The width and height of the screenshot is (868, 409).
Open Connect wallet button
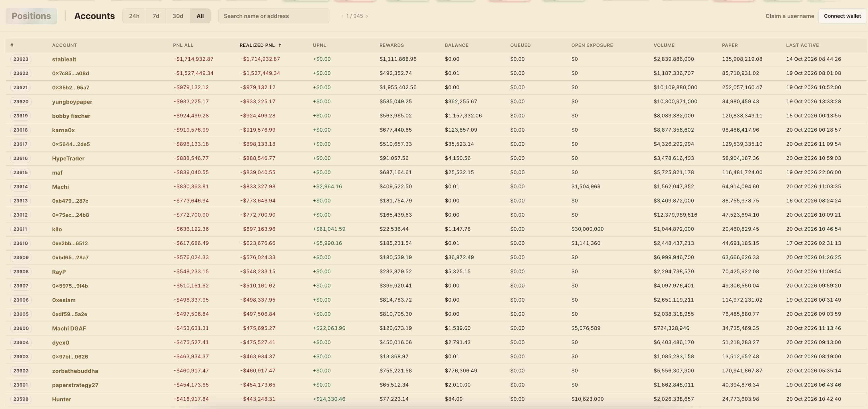pyautogui.click(x=842, y=16)
